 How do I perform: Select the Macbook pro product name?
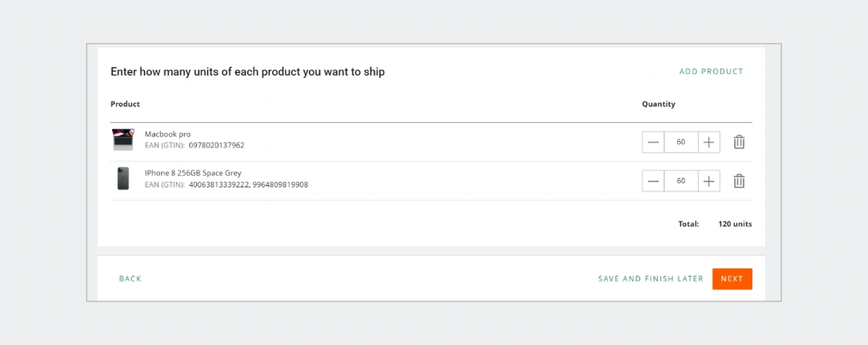click(x=168, y=135)
